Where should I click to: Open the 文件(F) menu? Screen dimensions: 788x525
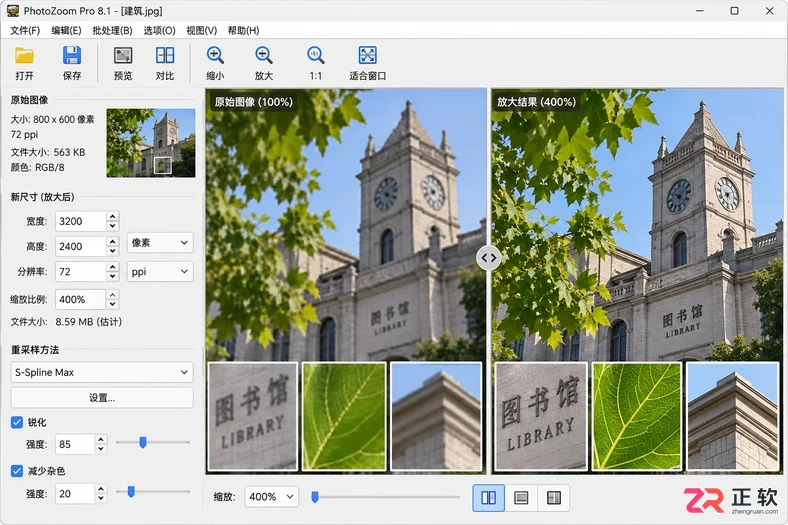tap(25, 31)
